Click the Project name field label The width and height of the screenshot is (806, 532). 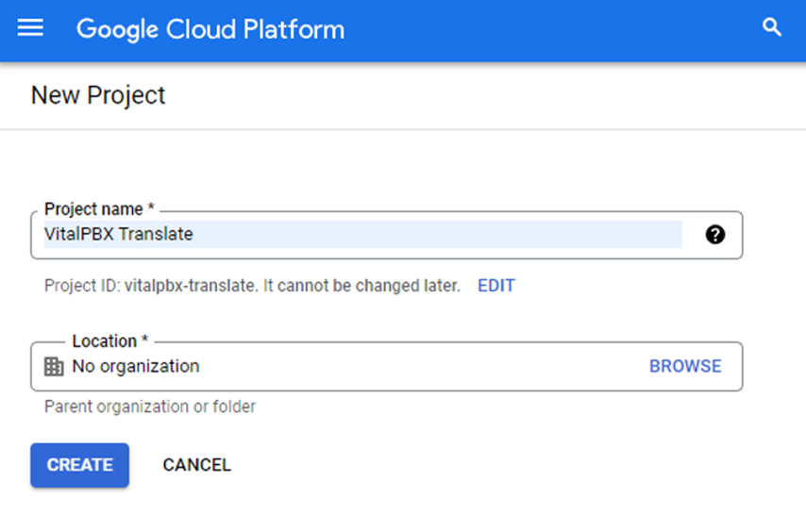[99, 209]
